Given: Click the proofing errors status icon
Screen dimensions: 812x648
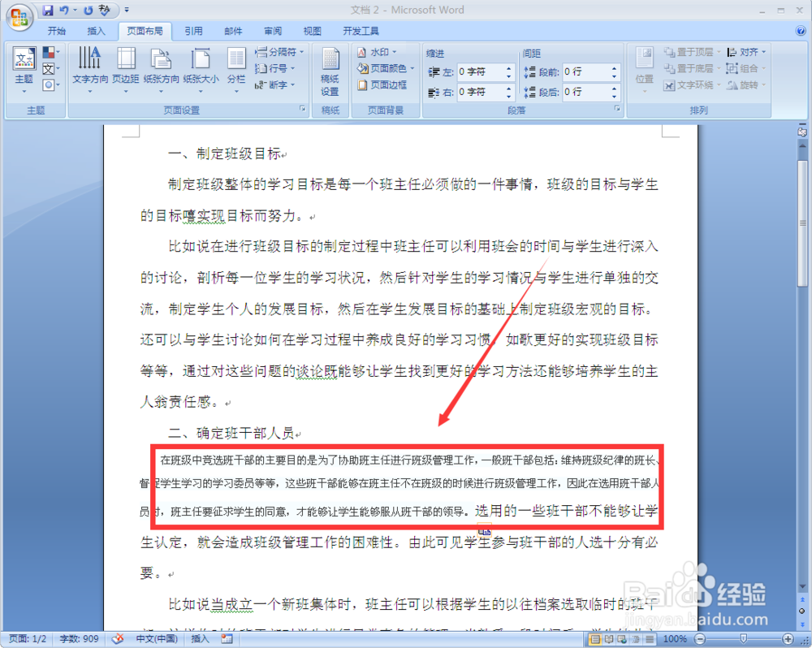Looking at the screenshot, I should pyautogui.click(x=118, y=639).
